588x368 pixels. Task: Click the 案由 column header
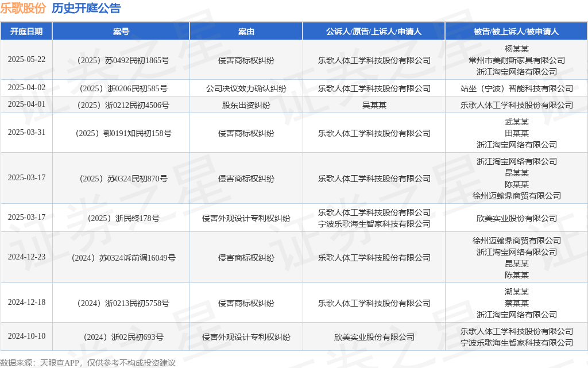click(246, 32)
